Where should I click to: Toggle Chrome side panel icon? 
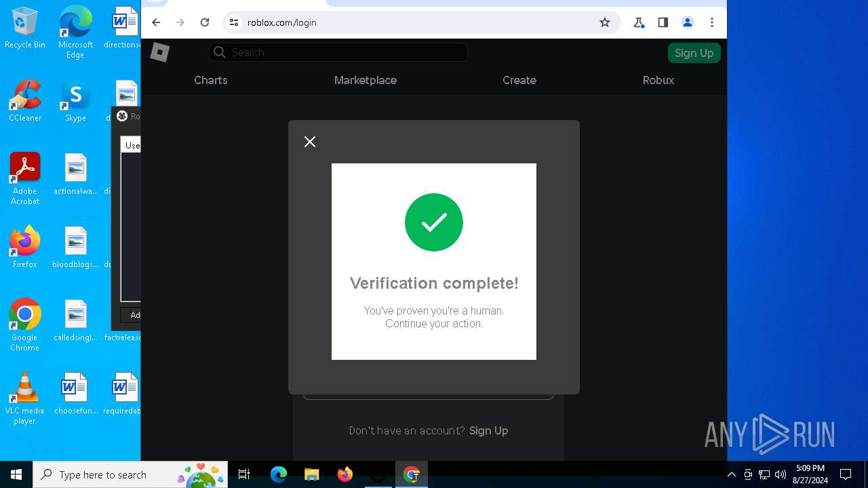[x=663, y=22]
